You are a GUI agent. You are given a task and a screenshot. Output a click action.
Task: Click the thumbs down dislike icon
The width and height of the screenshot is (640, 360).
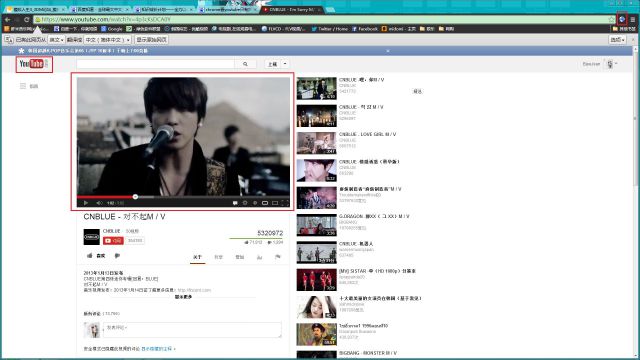coord(117,256)
